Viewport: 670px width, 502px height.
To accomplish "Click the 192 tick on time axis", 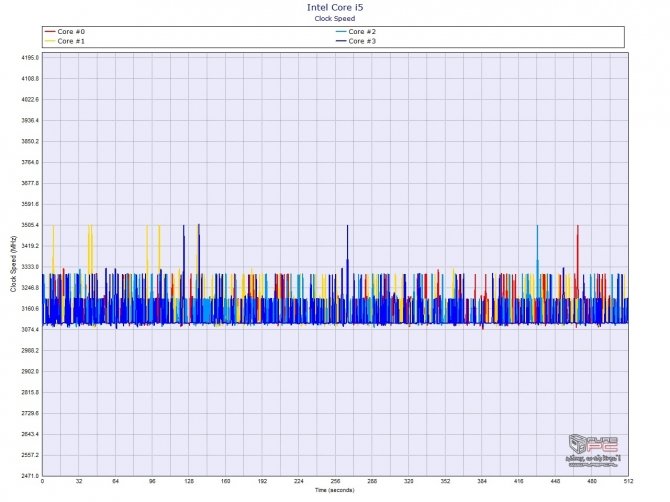I will coord(262,481).
